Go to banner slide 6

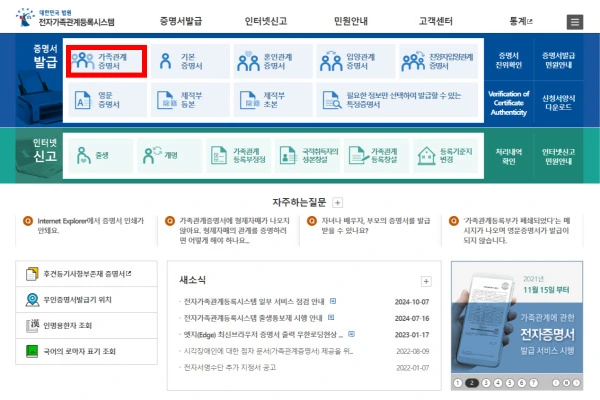(522, 383)
